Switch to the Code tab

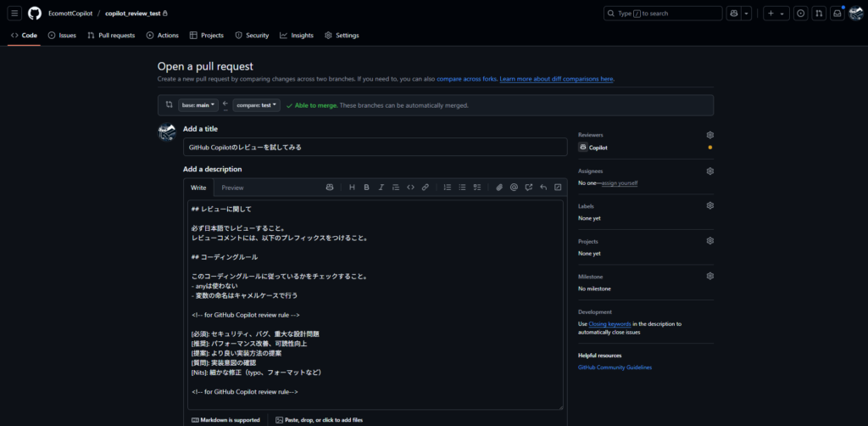click(25, 36)
